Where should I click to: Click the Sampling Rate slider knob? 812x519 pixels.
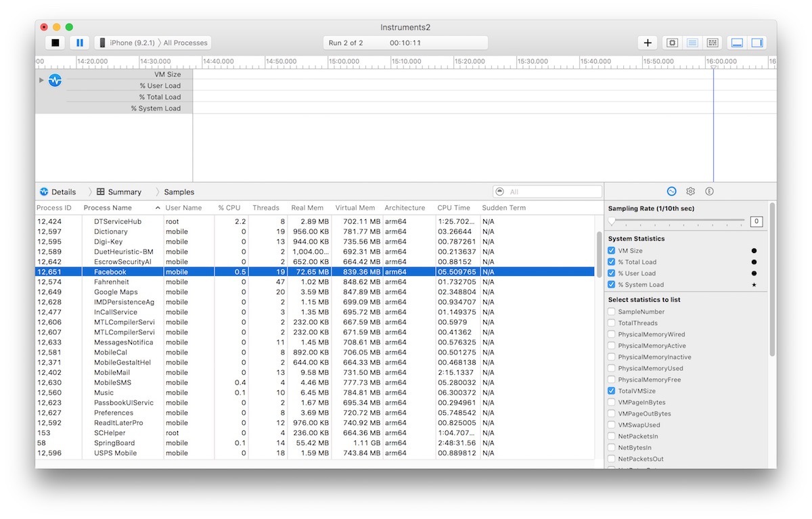612,221
